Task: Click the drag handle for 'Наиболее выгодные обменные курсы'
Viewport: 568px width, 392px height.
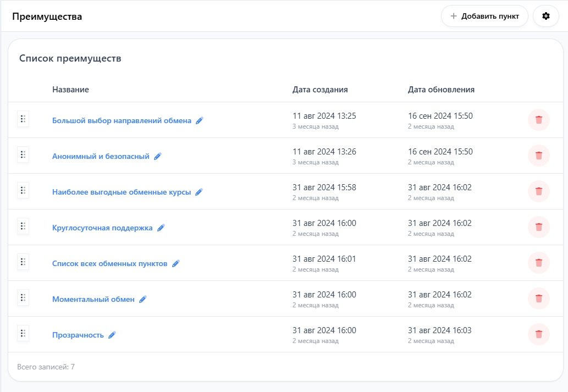Action: 23,191
